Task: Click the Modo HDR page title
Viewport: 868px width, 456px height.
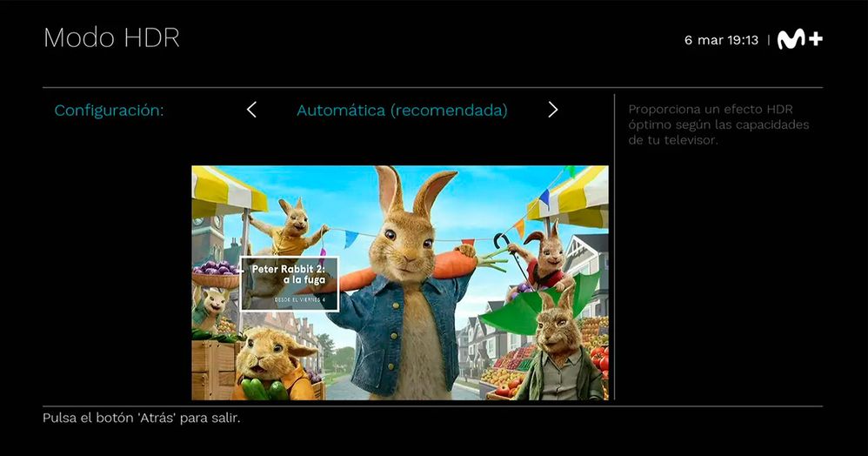Action: [112, 38]
